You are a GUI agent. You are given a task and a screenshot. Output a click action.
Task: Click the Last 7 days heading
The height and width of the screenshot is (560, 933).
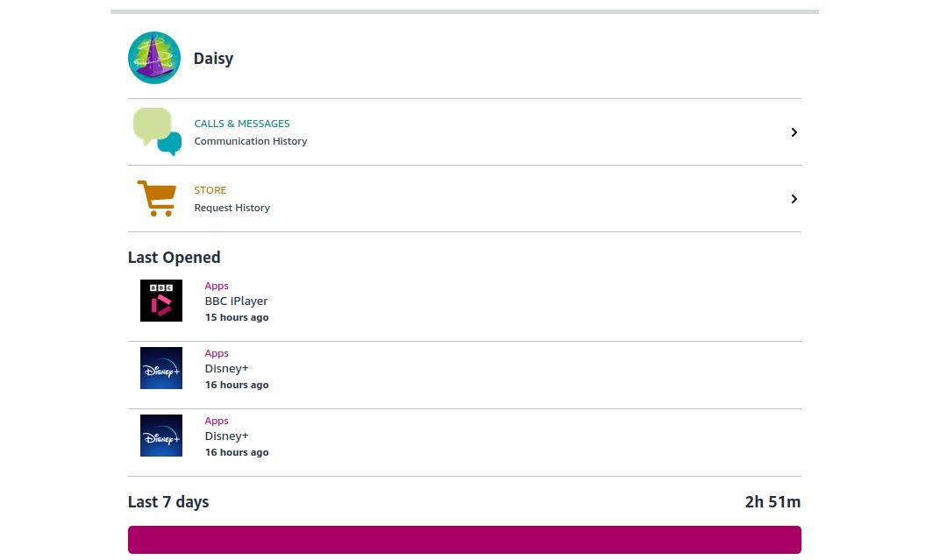[x=168, y=502]
